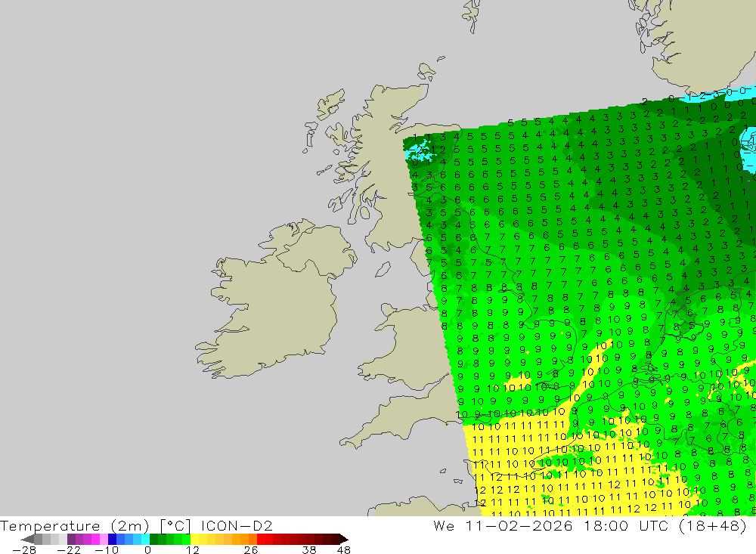The image size is (756, 554).
Task: Click the dark blue legend color segment
Action: (x=113, y=539)
